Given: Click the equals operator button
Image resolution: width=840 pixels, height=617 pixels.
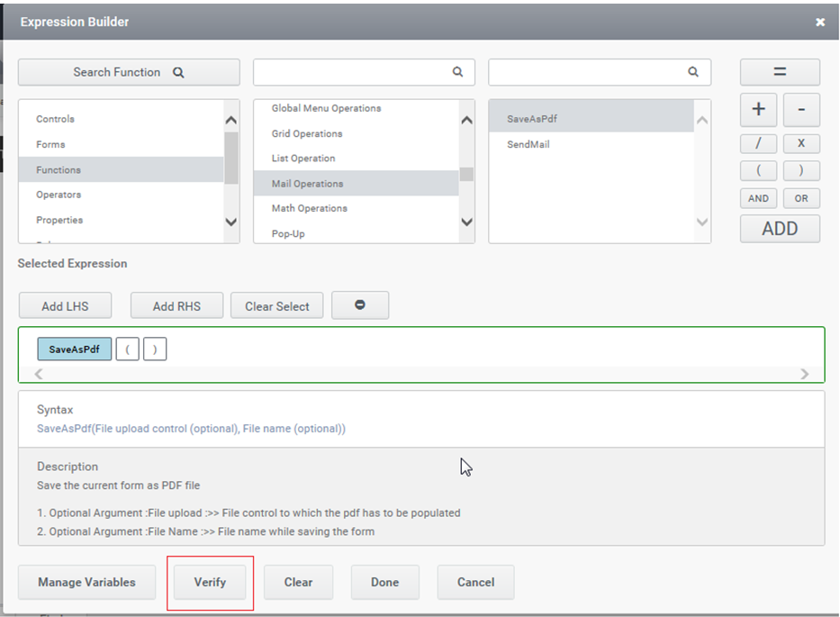Looking at the screenshot, I should [x=780, y=72].
